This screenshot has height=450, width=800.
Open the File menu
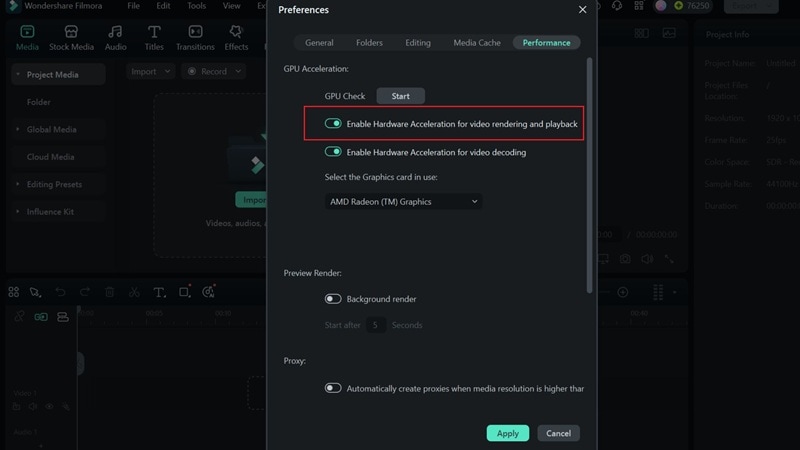click(x=133, y=6)
